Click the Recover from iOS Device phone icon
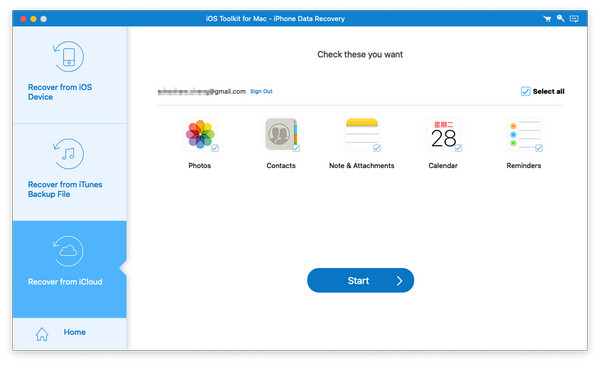The height and width of the screenshot is (365, 600). coord(68,57)
